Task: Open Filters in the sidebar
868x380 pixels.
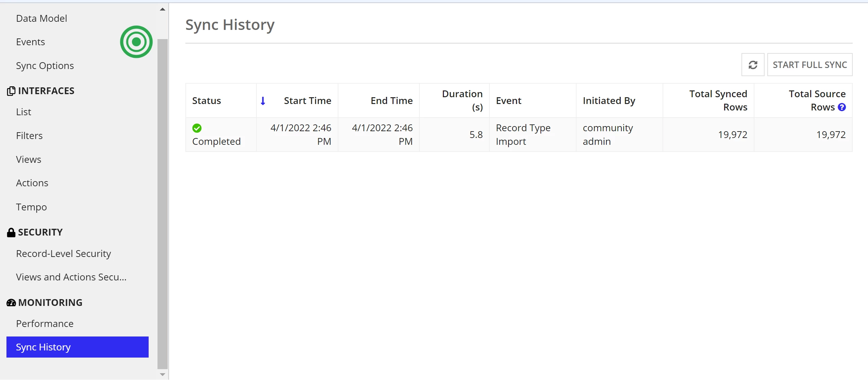Action: pos(29,136)
